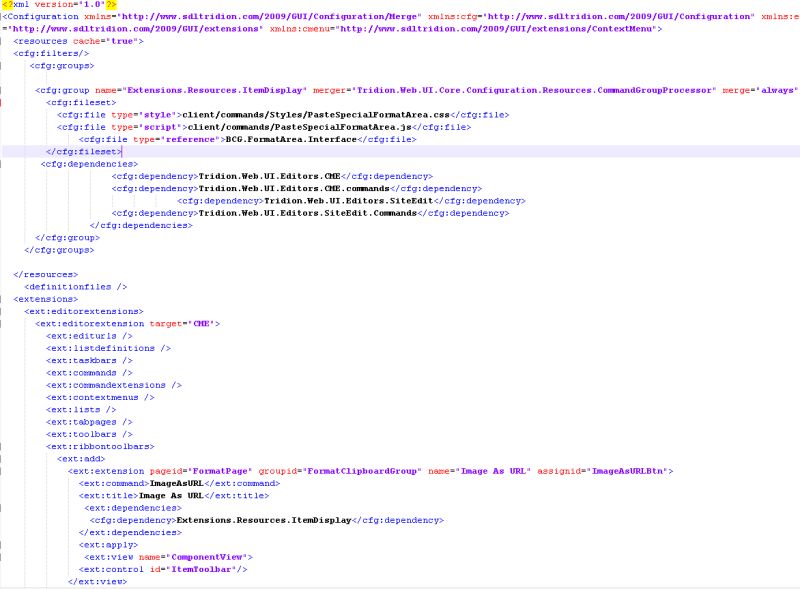Image resolution: width=800 pixels, height=589 pixels.
Task: Click the ext:tabpages tag
Action: coord(89,422)
